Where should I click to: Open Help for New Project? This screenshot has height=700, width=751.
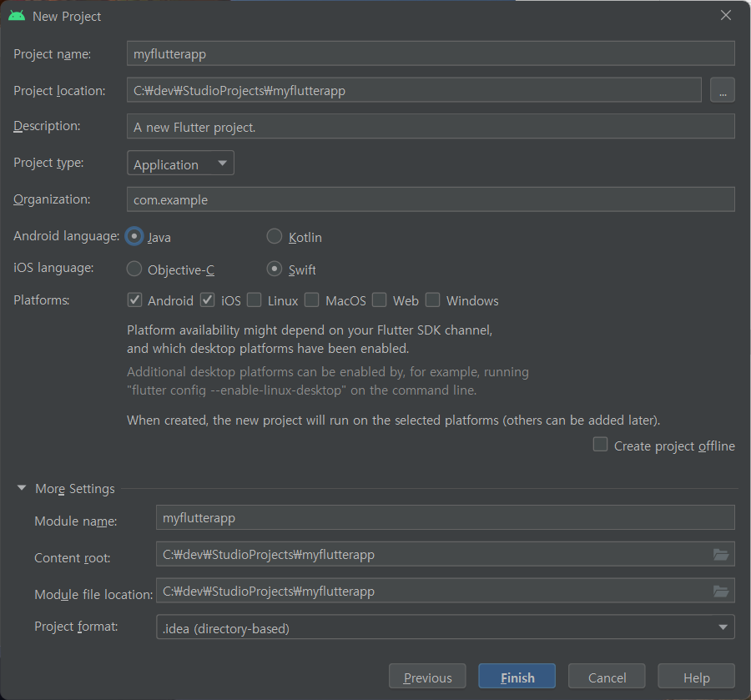[697, 676]
